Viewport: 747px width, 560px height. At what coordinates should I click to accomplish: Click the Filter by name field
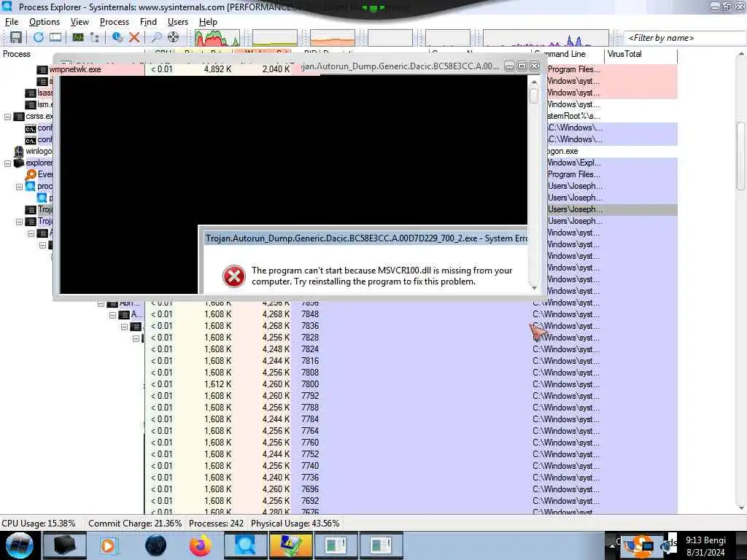click(x=684, y=38)
